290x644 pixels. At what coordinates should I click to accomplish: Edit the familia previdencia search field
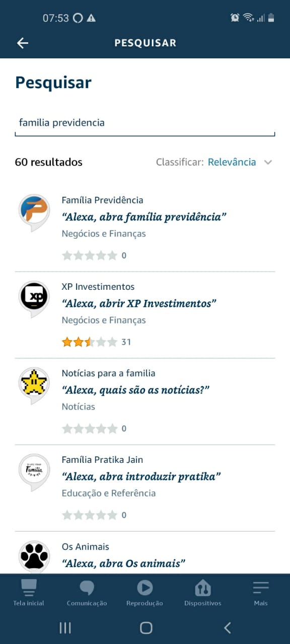pos(145,123)
